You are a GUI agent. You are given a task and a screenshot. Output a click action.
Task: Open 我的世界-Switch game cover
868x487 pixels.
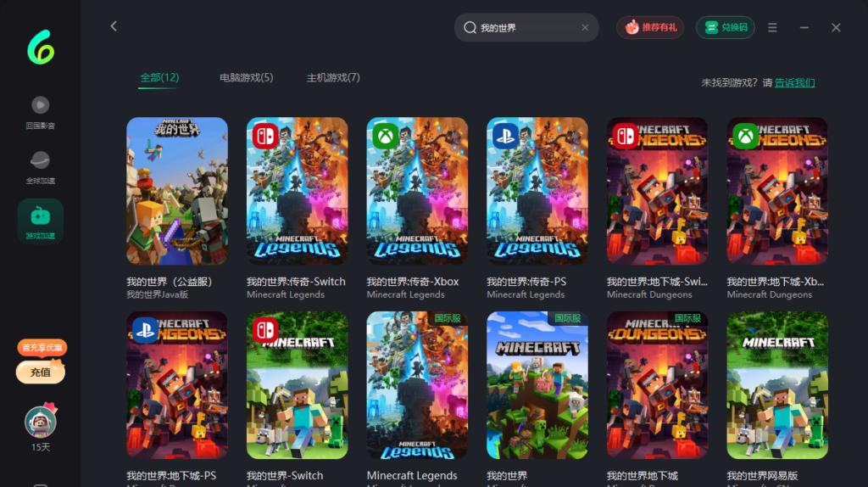[x=298, y=385]
